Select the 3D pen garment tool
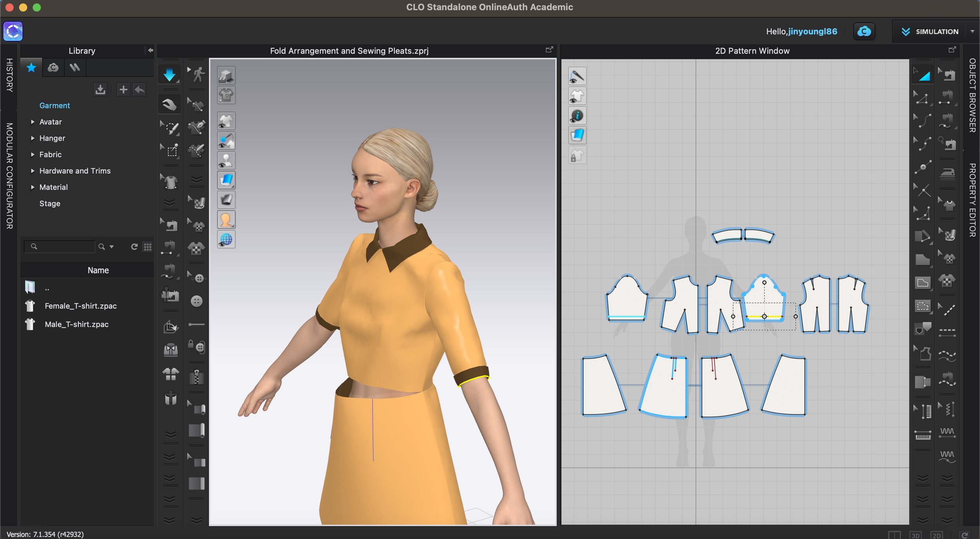Viewport: 980px width, 539px height. 197,127
